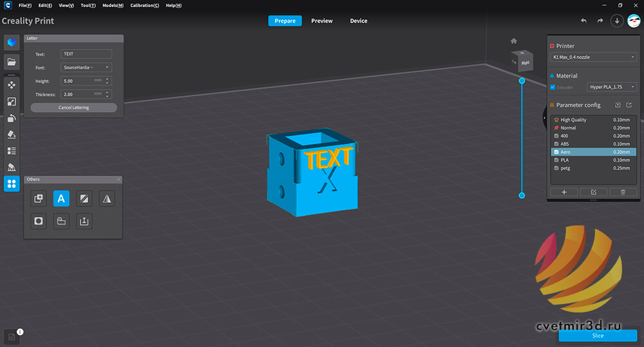
Task: Select the 400 profile
Action: click(x=594, y=136)
